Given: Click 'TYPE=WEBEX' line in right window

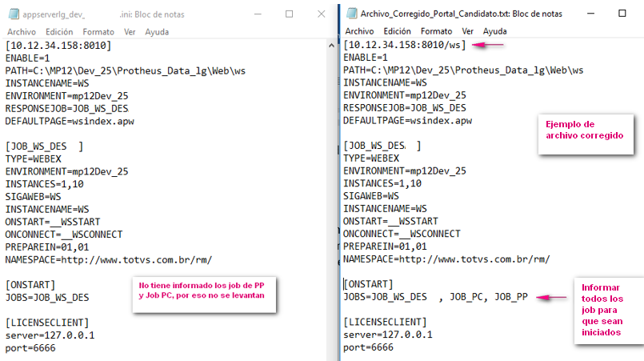Looking at the screenshot, I should 371,158.
